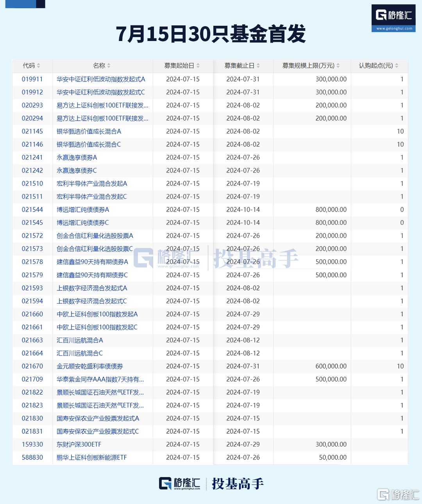
Task: Click 汇百川远航混合A
Action: click(80, 340)
